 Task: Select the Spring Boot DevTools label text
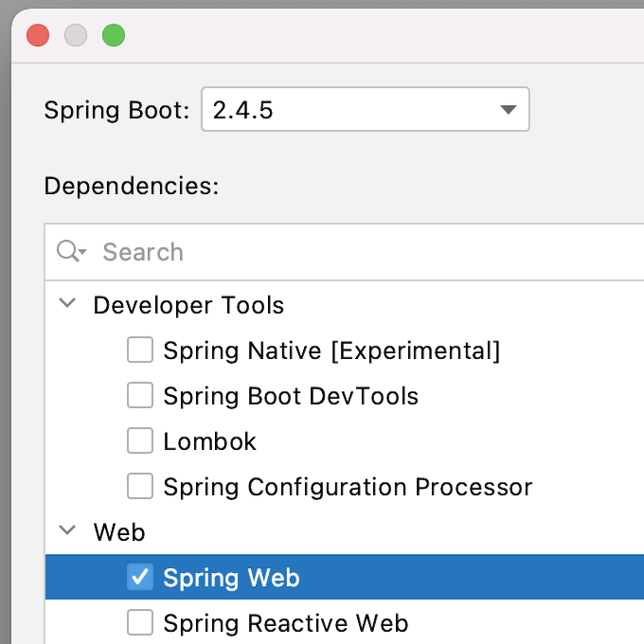[291, 396]
